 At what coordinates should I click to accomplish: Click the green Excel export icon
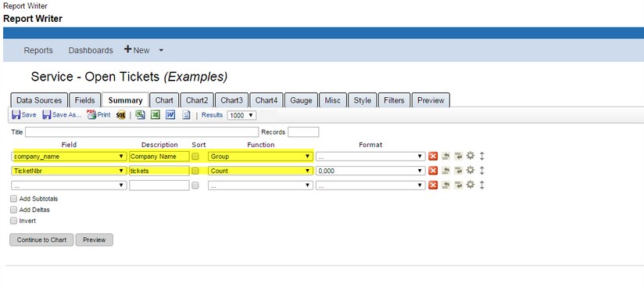click(155, 115)
